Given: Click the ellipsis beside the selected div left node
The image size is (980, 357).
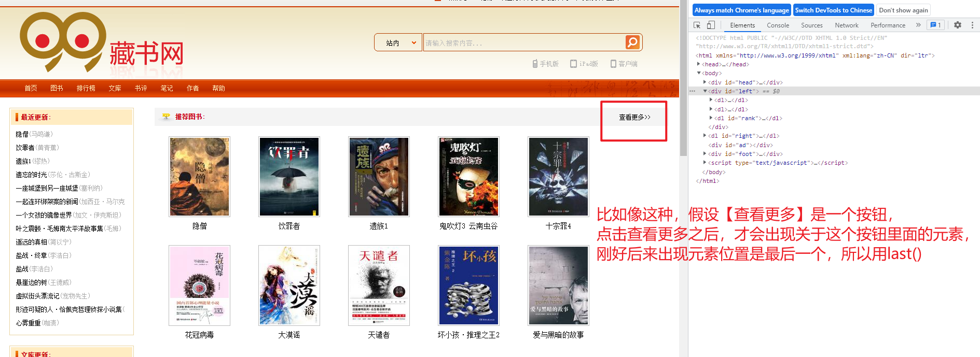Looking at the screenshot, I should 692,91.
